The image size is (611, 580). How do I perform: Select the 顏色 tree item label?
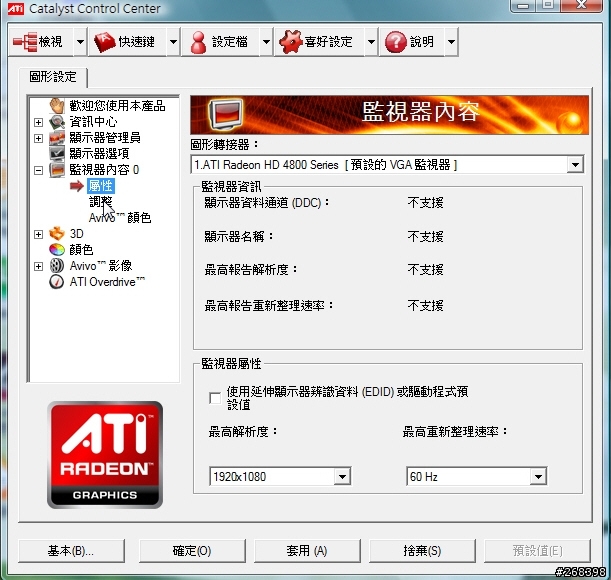point(81,249)
